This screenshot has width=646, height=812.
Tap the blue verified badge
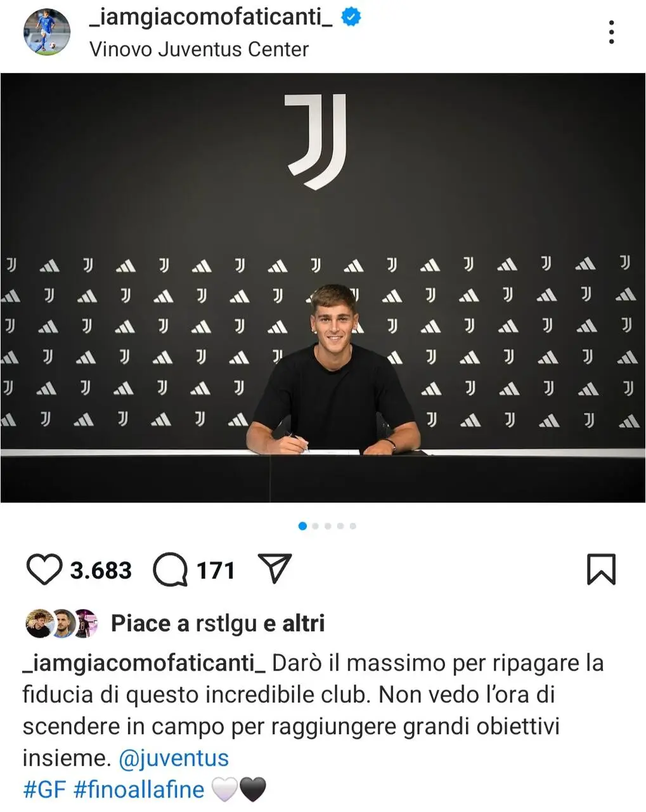[x=351, y=17]
